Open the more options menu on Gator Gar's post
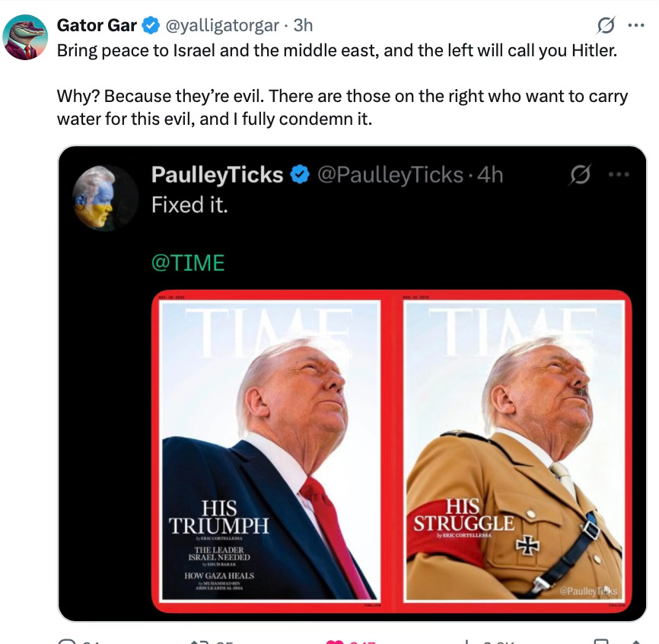659x644 pixels. click(x=636, y=26)
